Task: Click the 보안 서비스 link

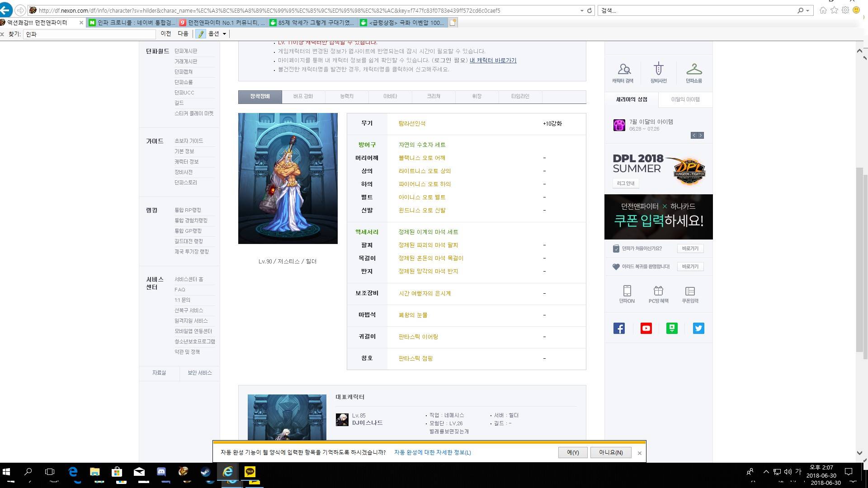Action: (199, 373)
